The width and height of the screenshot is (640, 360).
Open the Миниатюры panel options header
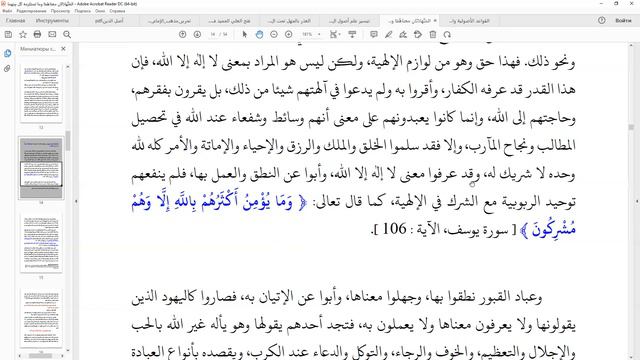tap(38, 49)
